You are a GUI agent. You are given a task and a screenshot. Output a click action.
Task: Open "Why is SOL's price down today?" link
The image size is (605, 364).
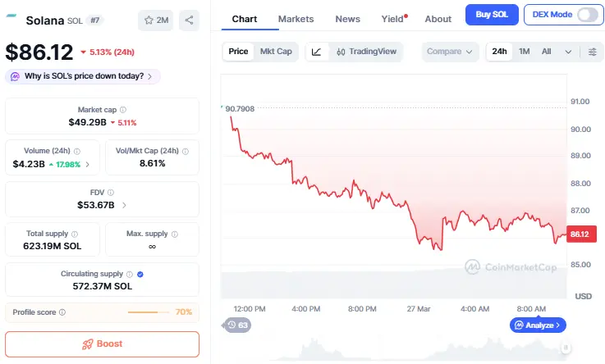pyautogui.click(x=83, y=76)
